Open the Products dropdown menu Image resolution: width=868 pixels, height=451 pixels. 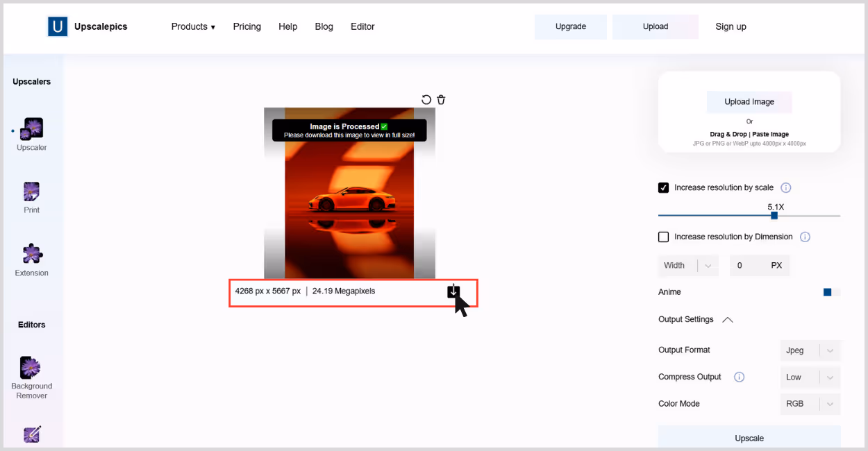[x=193, y=27]
